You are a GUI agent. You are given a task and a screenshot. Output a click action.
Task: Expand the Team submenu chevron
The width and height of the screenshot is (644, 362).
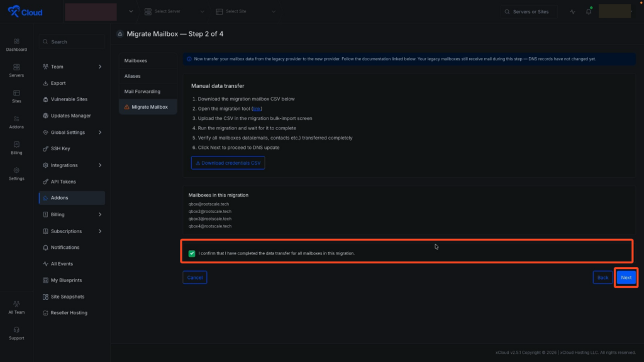[100, 67]
